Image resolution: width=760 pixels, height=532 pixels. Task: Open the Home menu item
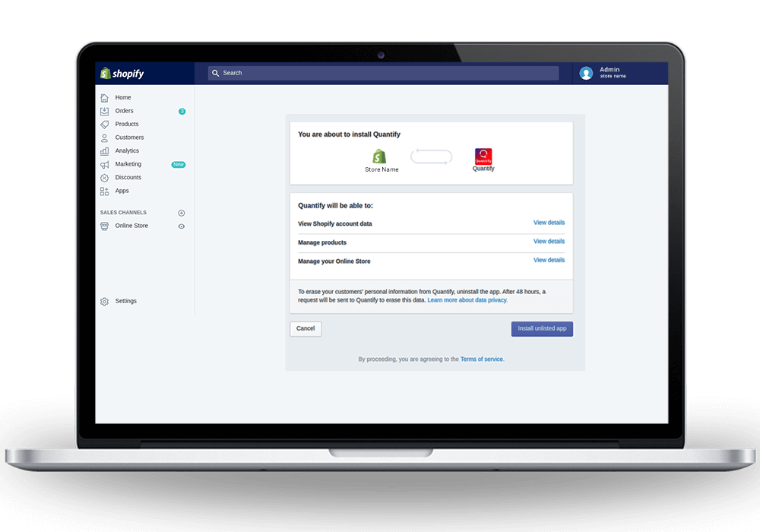123,97
